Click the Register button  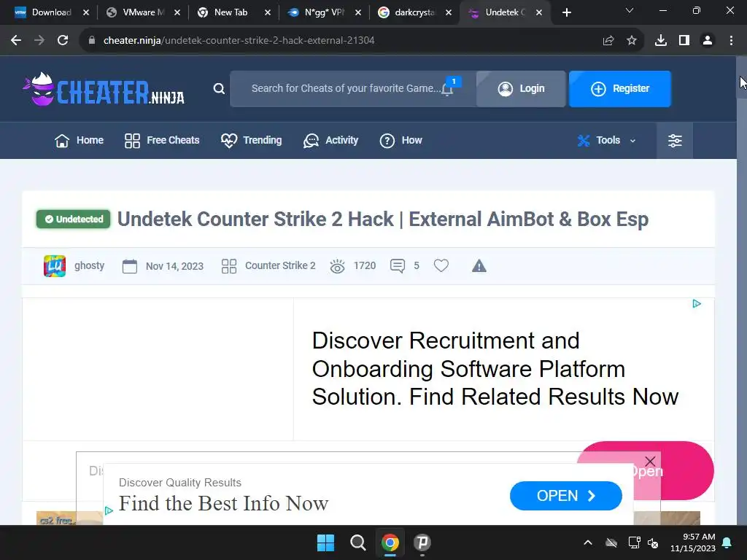coord(620,89)
